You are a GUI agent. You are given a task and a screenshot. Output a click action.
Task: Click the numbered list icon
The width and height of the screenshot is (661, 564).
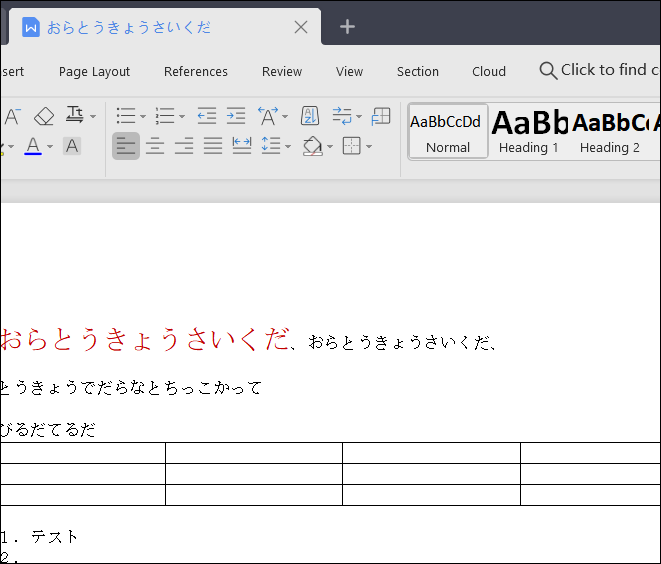coord(165,116)
